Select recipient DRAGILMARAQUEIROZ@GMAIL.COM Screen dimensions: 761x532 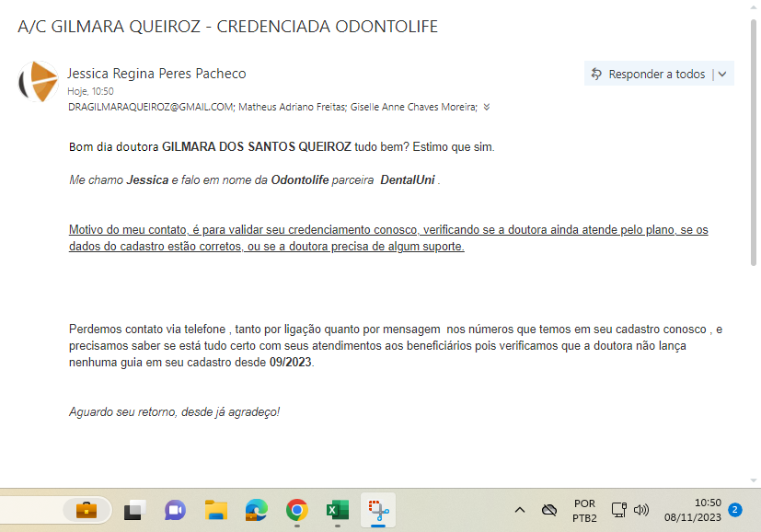coord(152,107)
